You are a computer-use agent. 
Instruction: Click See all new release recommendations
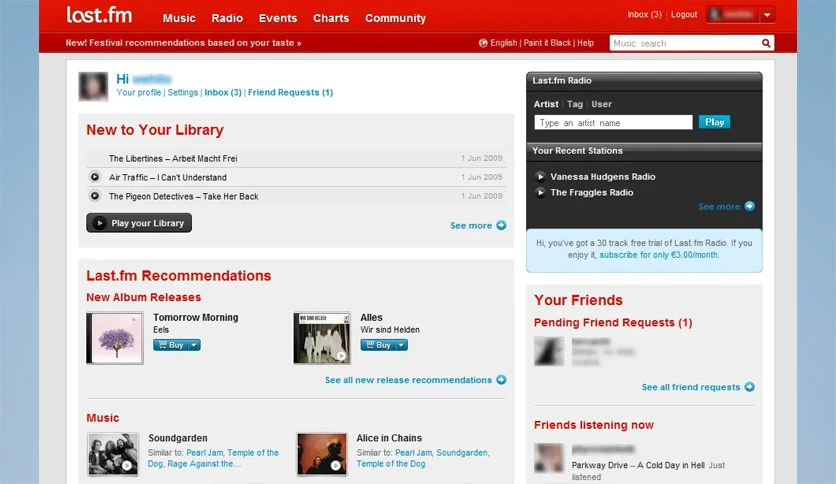click(408, 380)
